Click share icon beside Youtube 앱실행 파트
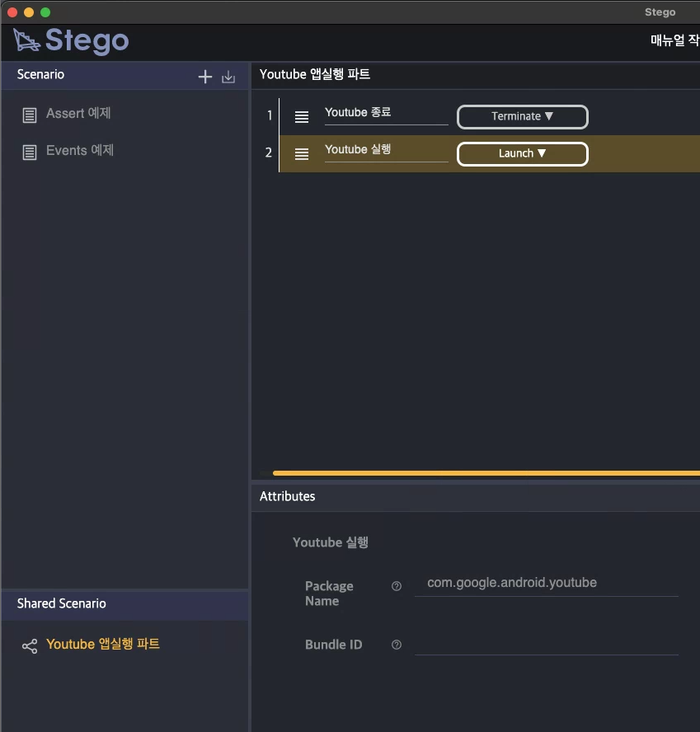The width and height of the screenshot is (700, 732). coord(30,645)
